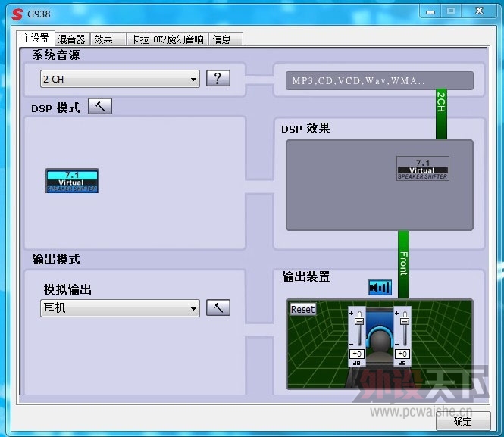Click the green Front channel connector
Screen dimensions: 504x437
pyautogui.click(x=403, y=264)
